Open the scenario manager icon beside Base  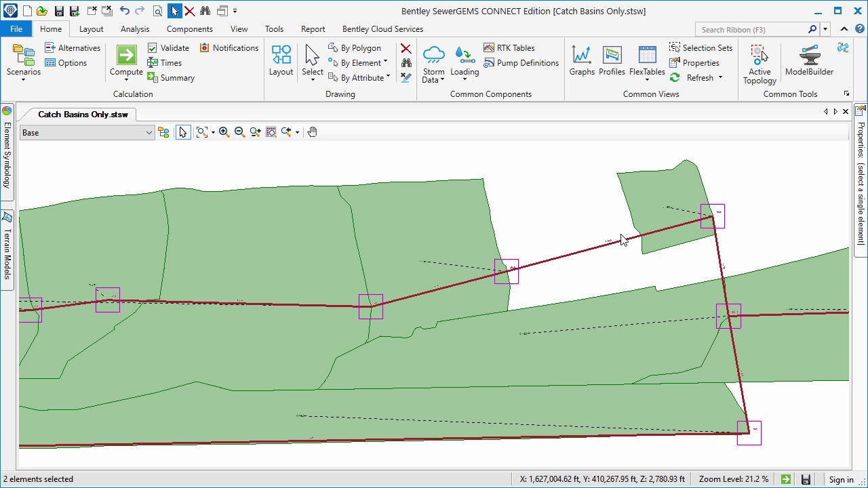pos(163,132)
